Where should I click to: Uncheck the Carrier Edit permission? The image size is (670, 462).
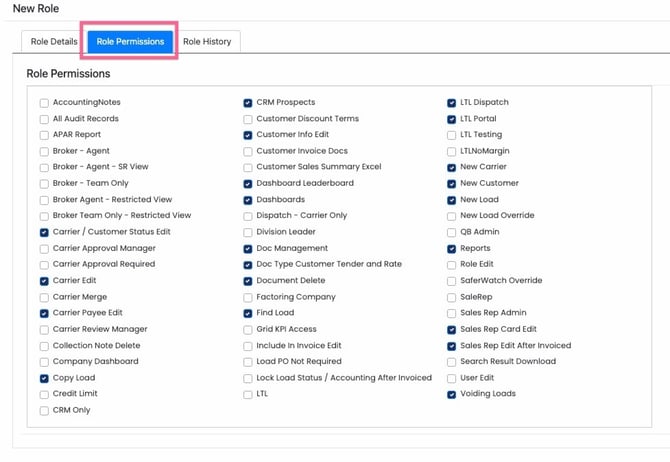[44, 281]
